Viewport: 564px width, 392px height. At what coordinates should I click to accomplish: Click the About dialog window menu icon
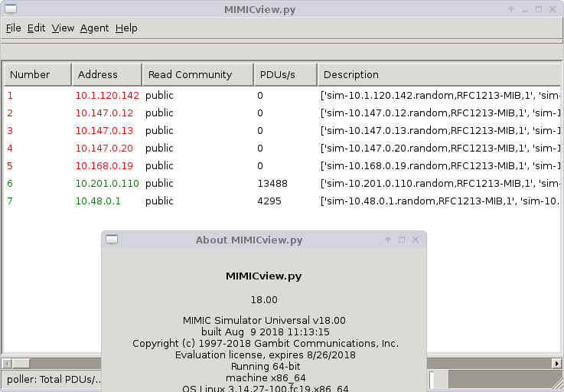[x=112, y=240]
